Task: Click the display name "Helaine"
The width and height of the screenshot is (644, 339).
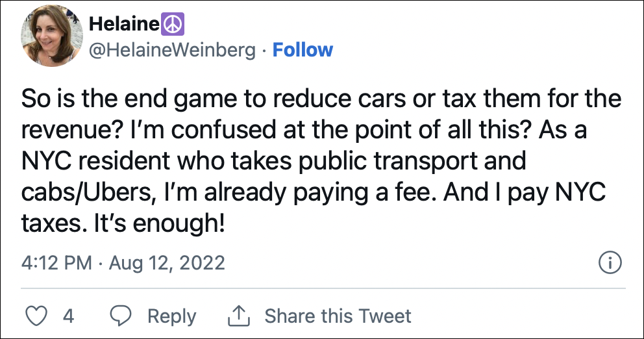Action: click(x=123, y=24)
